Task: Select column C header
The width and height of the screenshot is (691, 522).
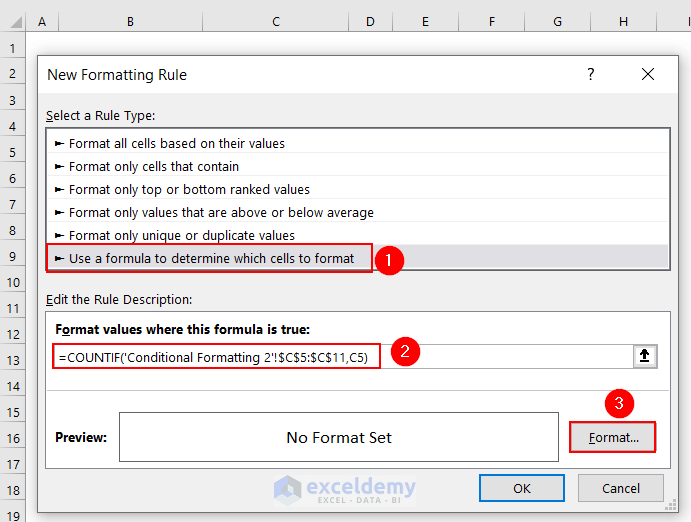Action: click(x=275, y=21)
